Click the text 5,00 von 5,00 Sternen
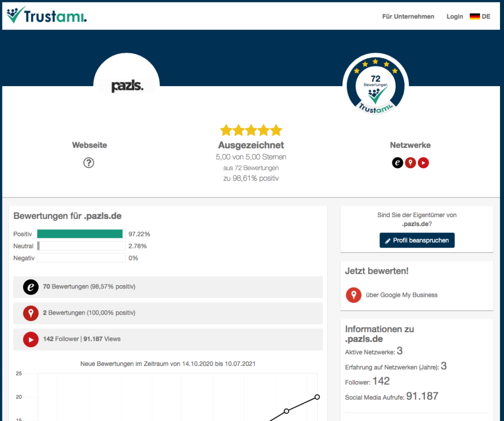The width and height of the screenshot is (504, 421). click(x=251, y=157)
